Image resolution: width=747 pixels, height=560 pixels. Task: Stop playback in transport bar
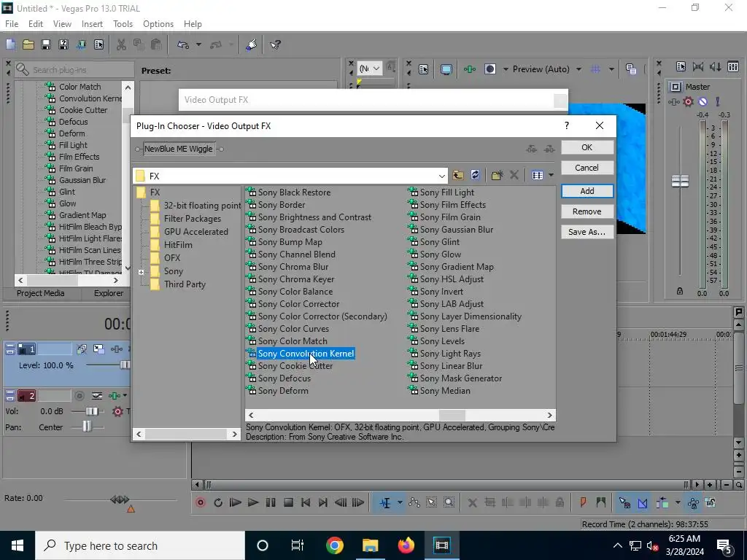(288, 502)
